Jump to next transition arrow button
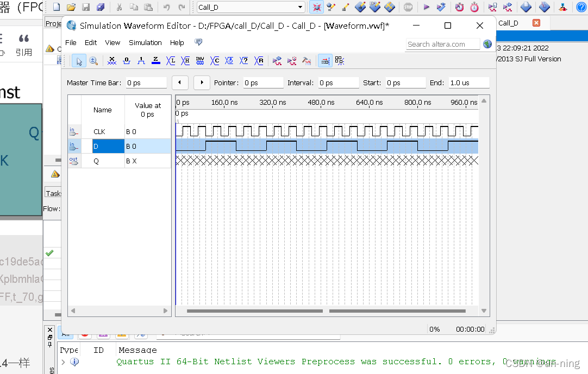Image resolution: width=588 pixels, height=374 pixels. coord(202,83)
